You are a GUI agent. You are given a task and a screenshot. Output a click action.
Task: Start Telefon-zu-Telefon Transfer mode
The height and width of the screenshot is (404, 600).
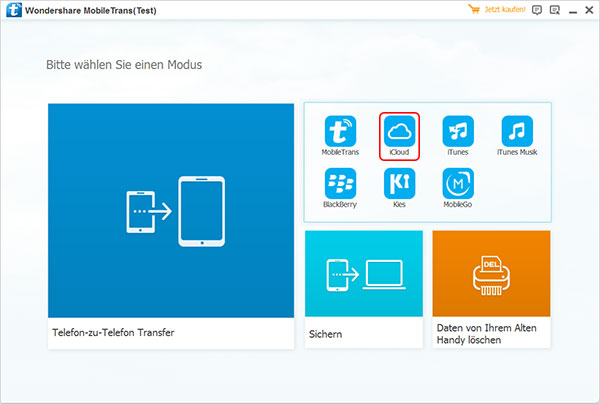click(171, 226)
